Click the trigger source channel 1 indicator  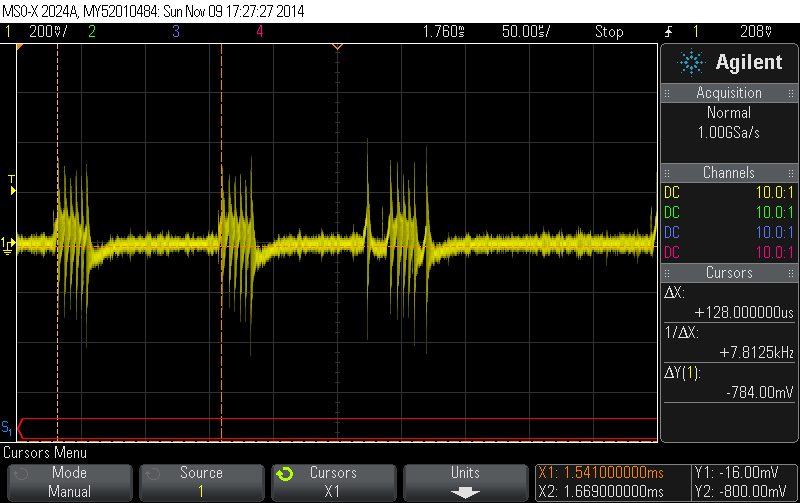695,32
